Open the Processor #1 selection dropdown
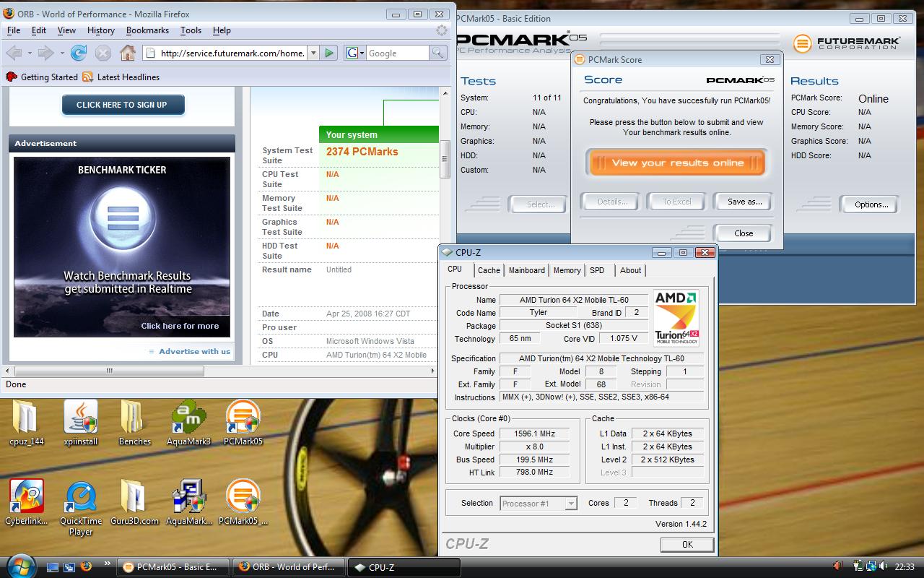Image resolution: width=924 pixels, height=578 pixels. coord(538,504)
